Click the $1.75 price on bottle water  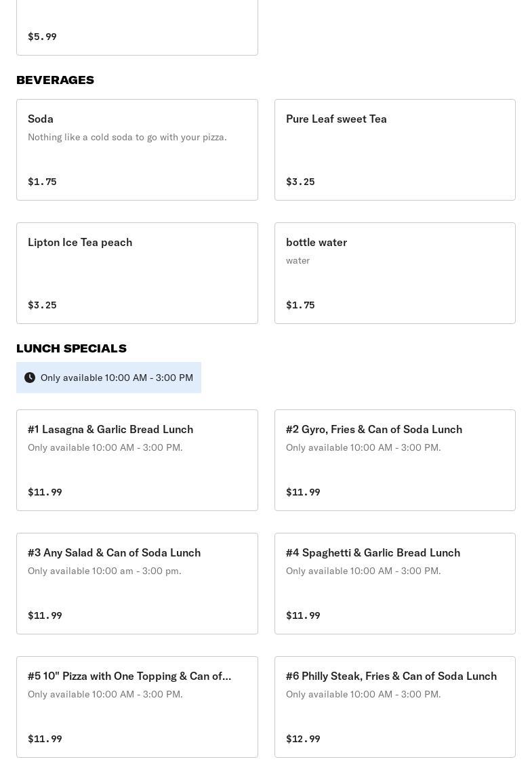tap(300, 305)
